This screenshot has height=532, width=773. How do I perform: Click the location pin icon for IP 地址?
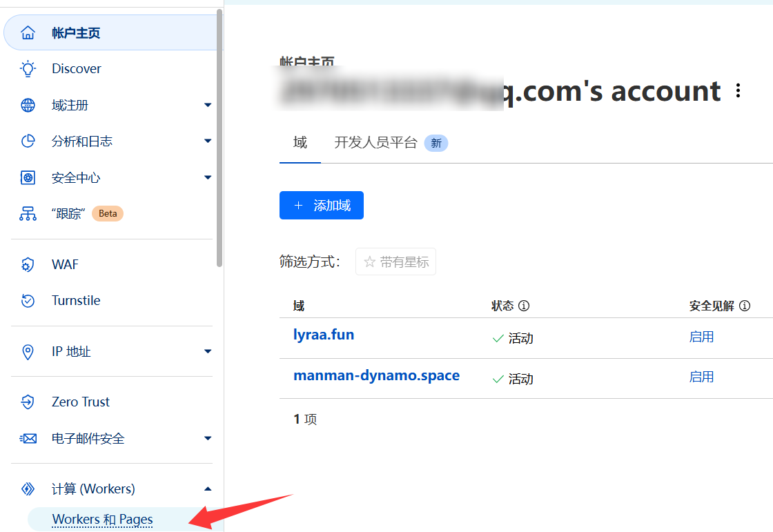click(28, 351)
